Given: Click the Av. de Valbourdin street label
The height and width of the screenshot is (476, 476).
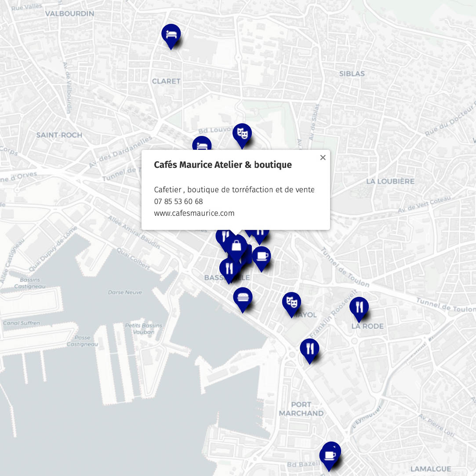Looking at the screenshot, I should click(x=67, y=88).
